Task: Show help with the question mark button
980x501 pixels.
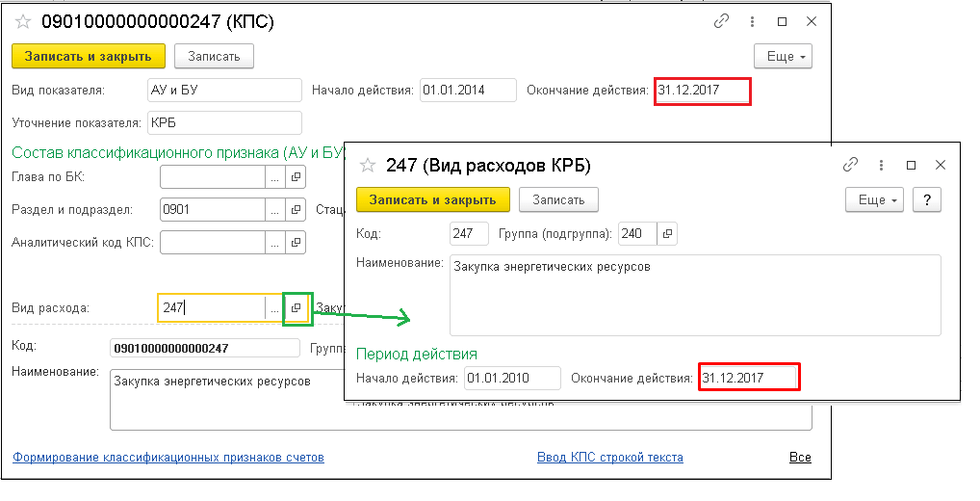Action: (927, 200)
